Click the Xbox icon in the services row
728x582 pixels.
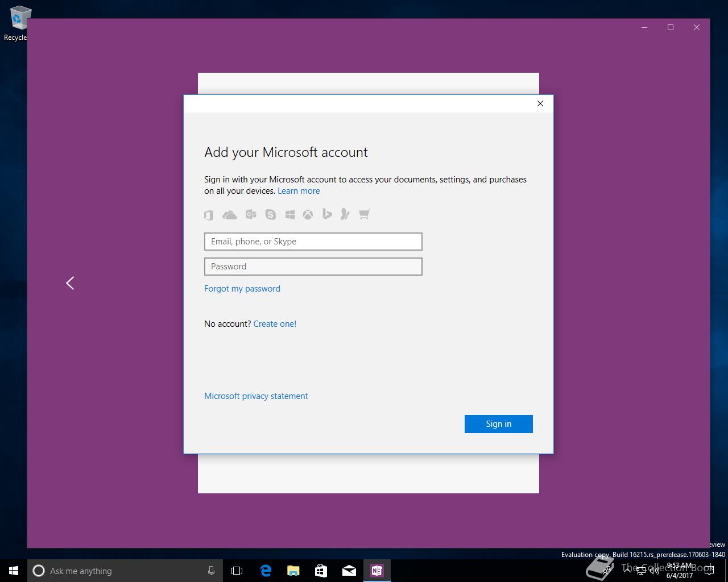click(x=308, y=214)
